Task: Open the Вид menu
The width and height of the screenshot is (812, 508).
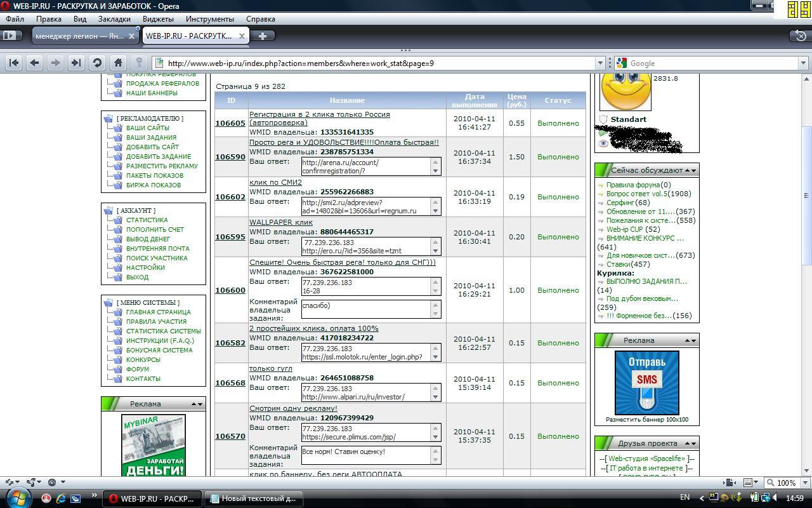Action: tap(80, 19)
